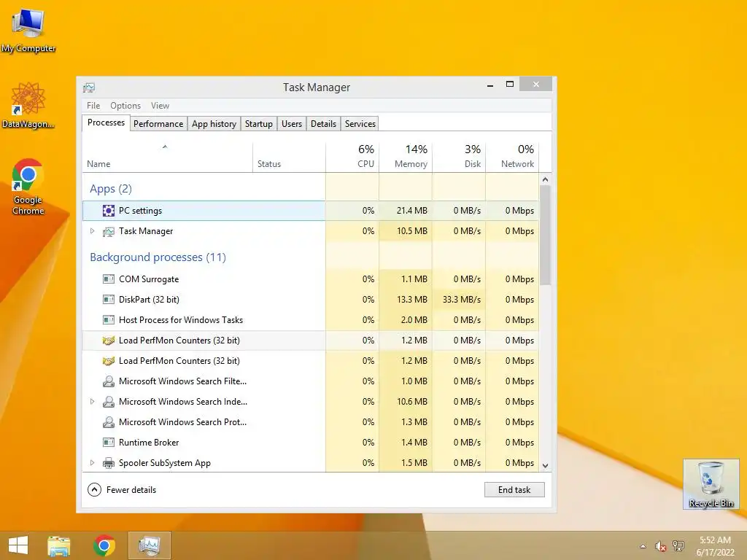
Task: Click the Microsoft Windows Search Prot... icon
Action: [x=109, y=422]
